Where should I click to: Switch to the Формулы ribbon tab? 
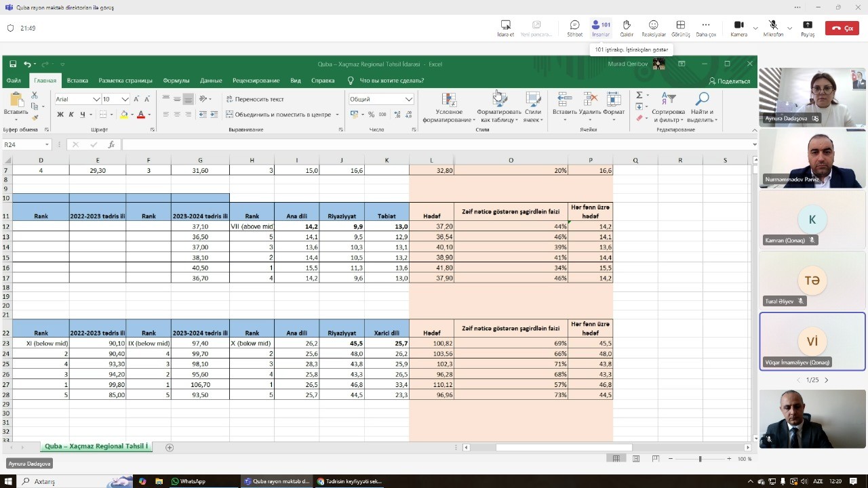tap(176, 81)
